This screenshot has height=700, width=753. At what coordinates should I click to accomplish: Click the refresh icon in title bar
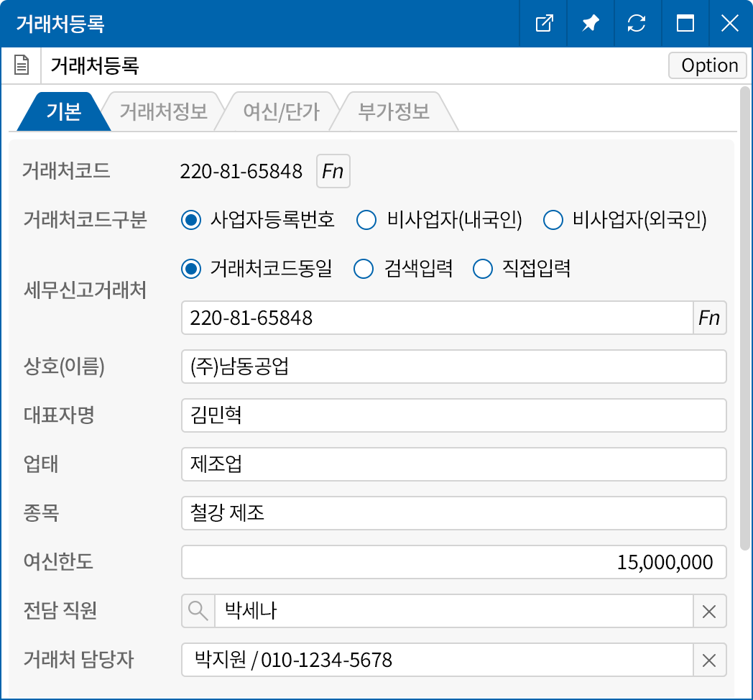(636, 24)
